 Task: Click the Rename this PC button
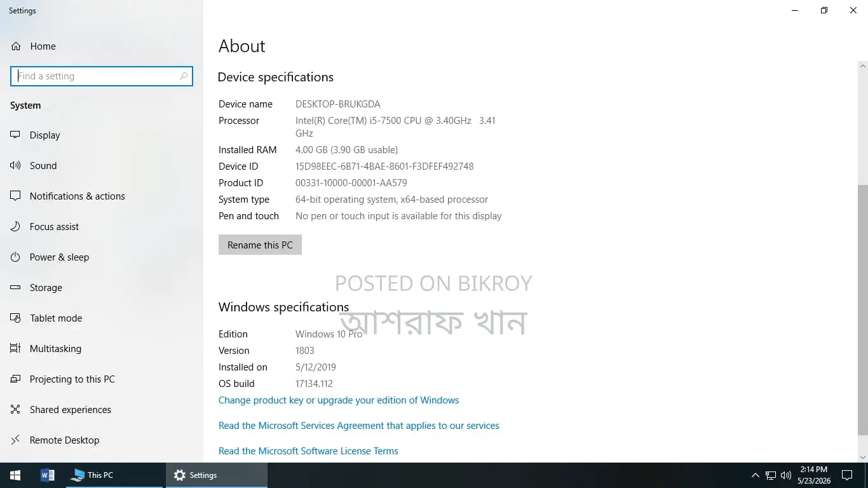point(260,245)
